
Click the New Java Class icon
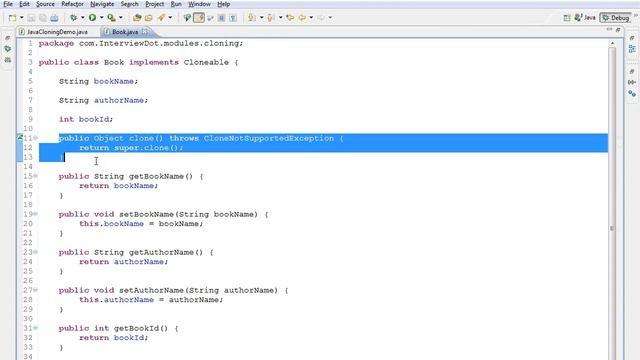tap(149, 18)
